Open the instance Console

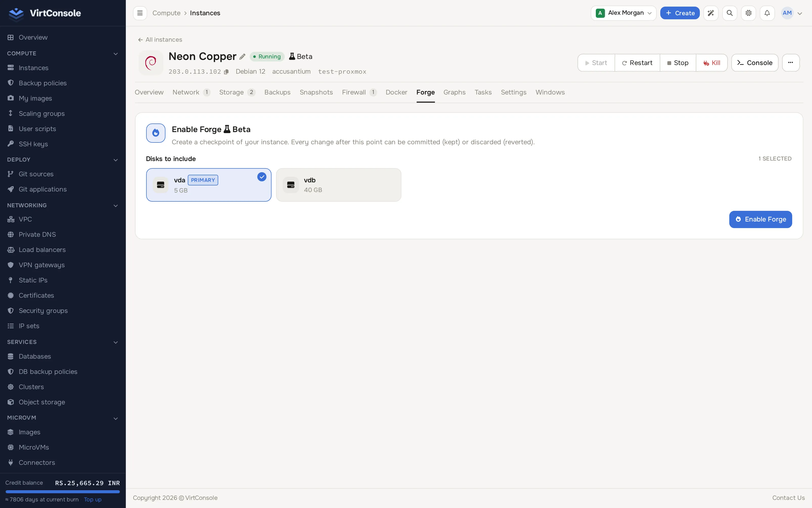coord(755,63)
